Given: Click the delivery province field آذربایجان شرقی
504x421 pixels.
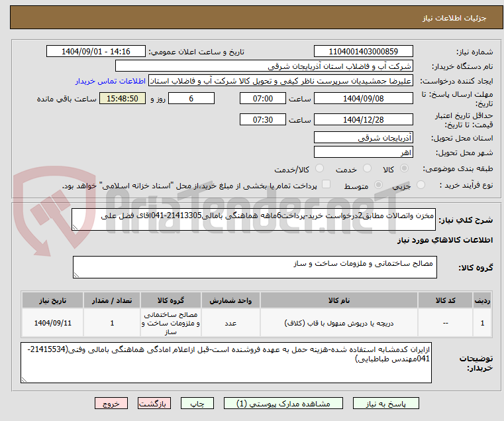Looking at the screenshot, I should pyautogui.click(x=363, y=138).
